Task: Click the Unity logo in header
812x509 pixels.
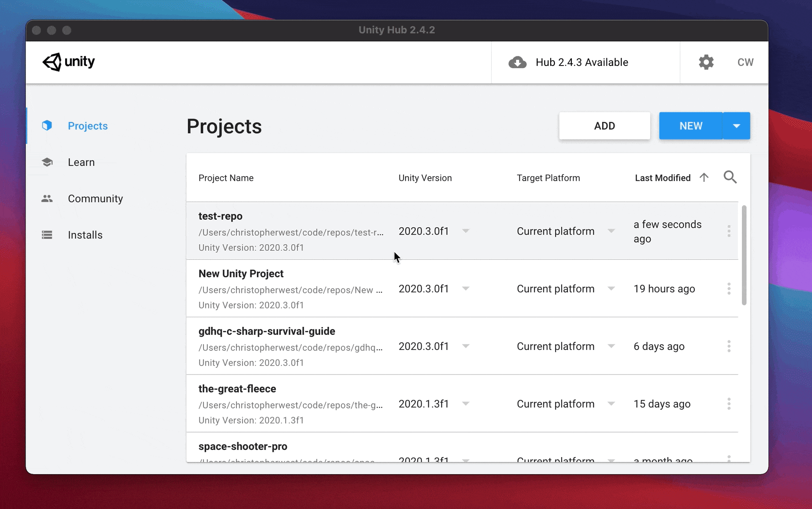Action: pos(69,62)
